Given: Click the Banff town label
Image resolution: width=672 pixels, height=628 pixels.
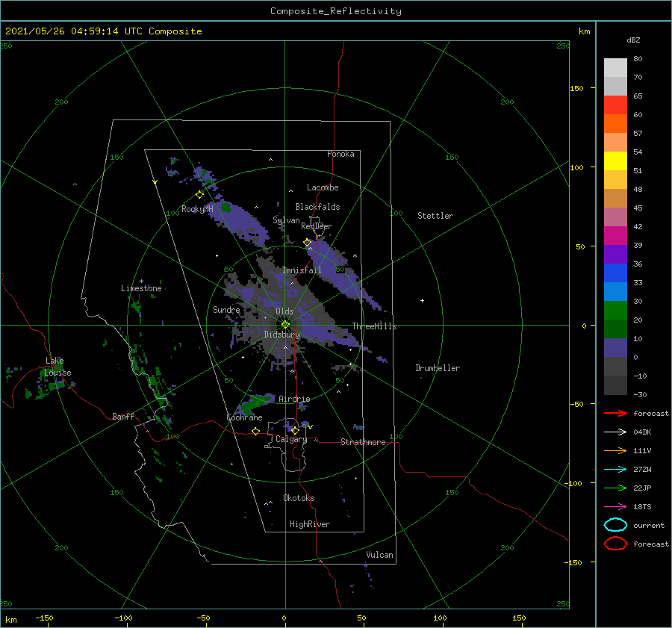Looking at the screenshot, I should tap(123, 416).
